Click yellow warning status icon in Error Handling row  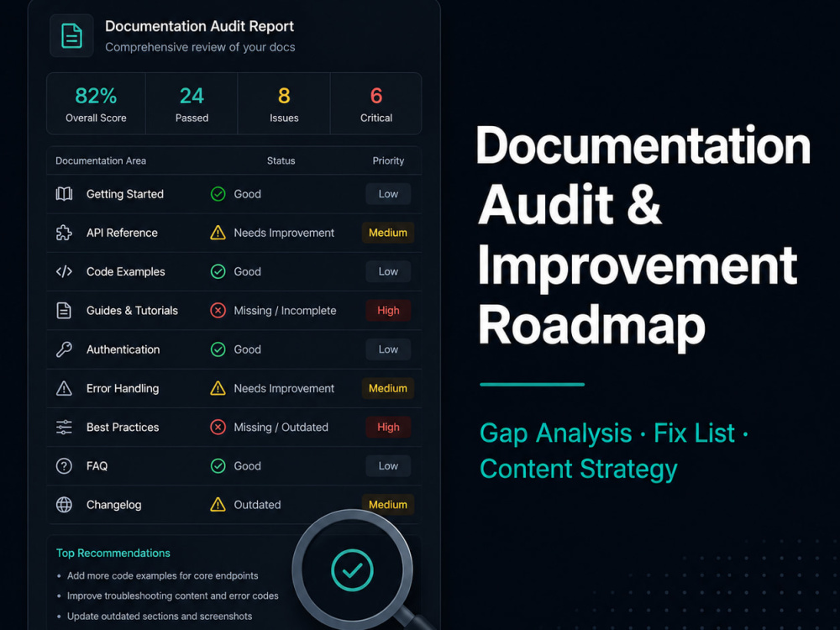pyautogui.click(x=218, y=388)
